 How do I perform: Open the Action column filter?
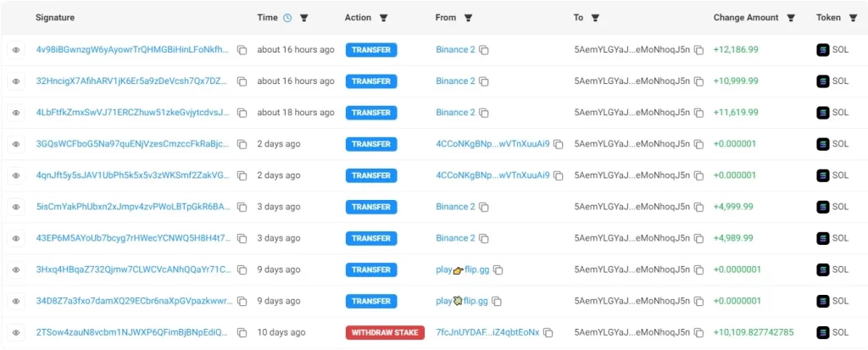tap(383, 18)
